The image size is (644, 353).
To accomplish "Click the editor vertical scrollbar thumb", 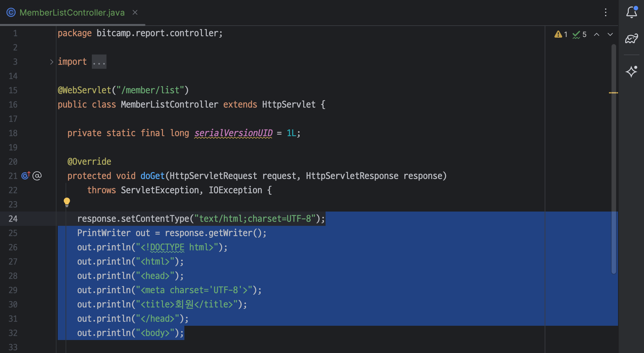I will tap(613, 159).
